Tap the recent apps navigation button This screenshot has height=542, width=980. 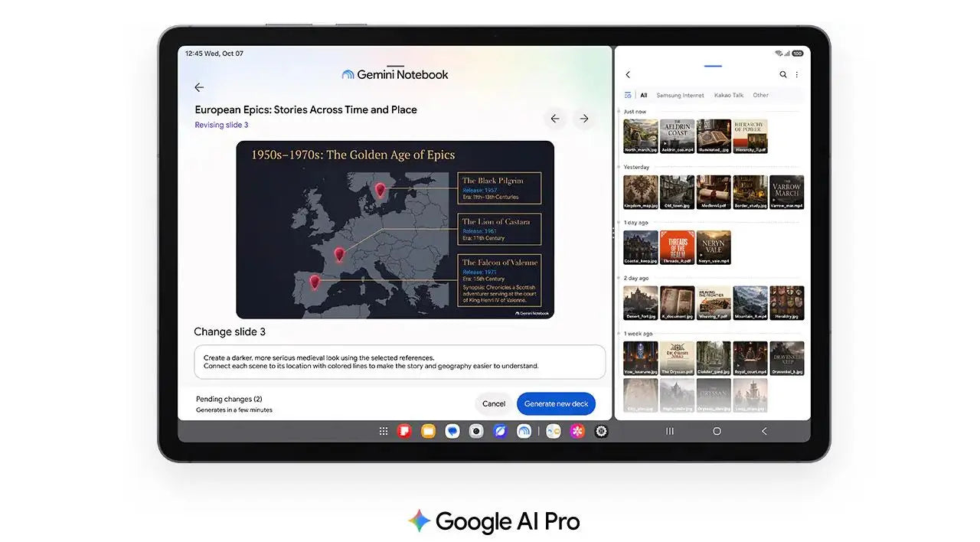(670, 432)
